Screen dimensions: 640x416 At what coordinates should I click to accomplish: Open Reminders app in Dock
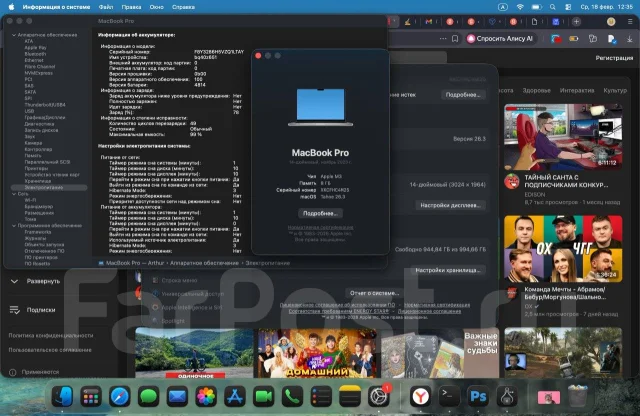321,396
